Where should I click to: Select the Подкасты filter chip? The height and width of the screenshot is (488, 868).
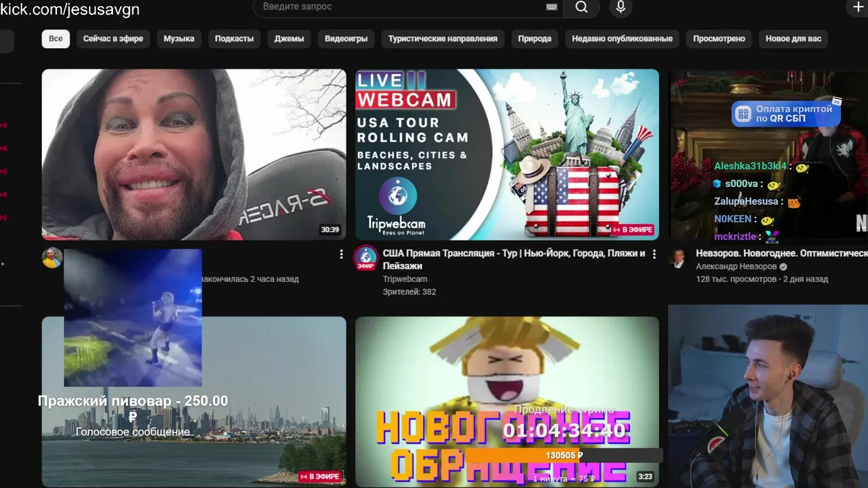(x=234, y=39)
